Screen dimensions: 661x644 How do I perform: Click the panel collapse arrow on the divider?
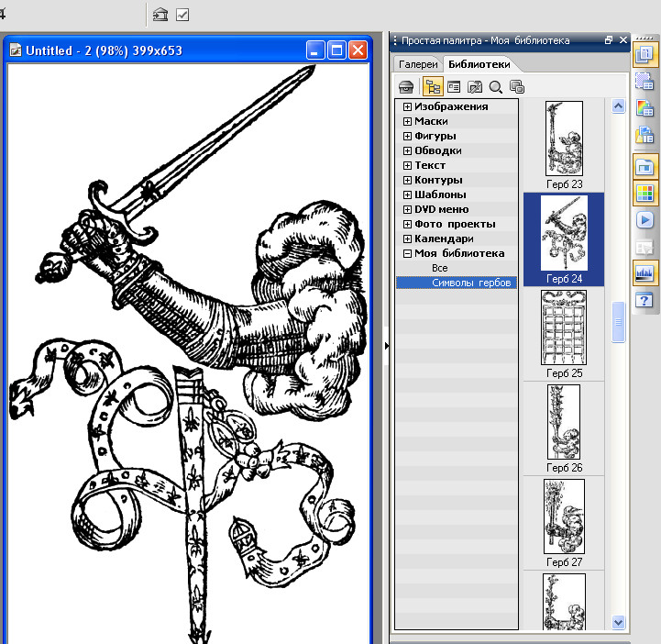point(386,346)
